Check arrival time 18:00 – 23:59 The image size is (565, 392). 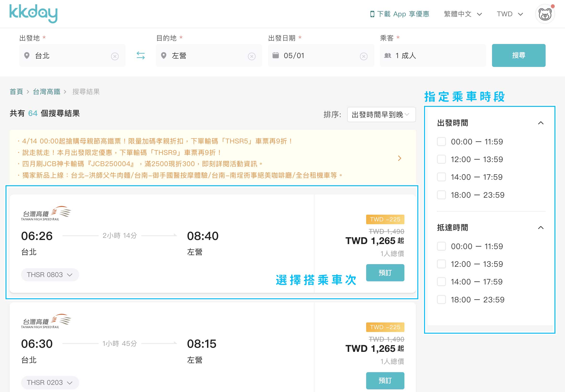point(441,300)
